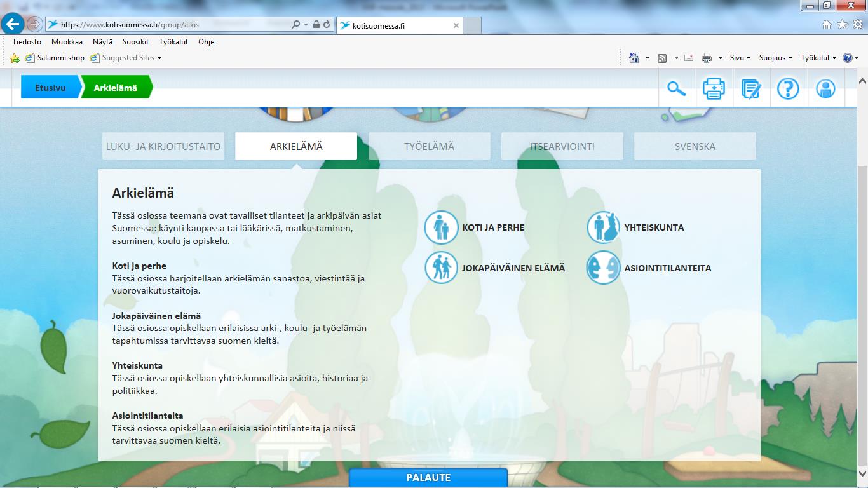
Task: Expand the feeds dropdown arrow
Action: pos(676,58)
